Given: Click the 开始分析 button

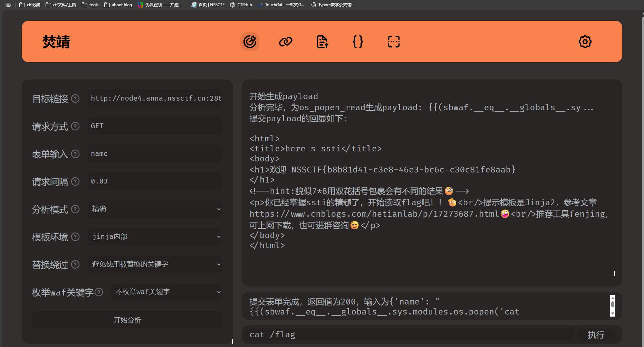Looking at the screenshot, I should coord(127,320).
